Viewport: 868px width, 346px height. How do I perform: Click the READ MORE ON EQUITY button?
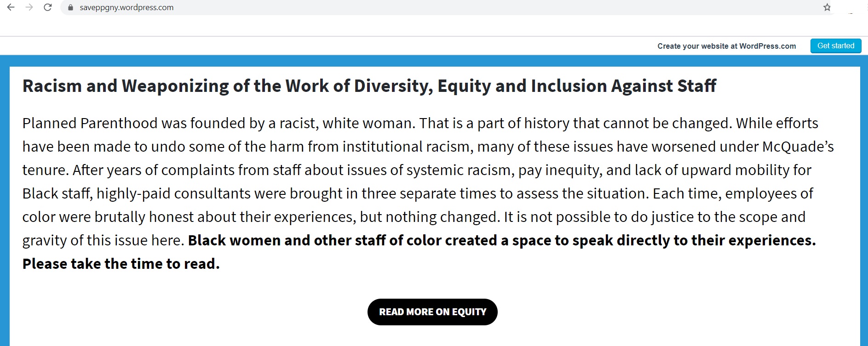432,312
